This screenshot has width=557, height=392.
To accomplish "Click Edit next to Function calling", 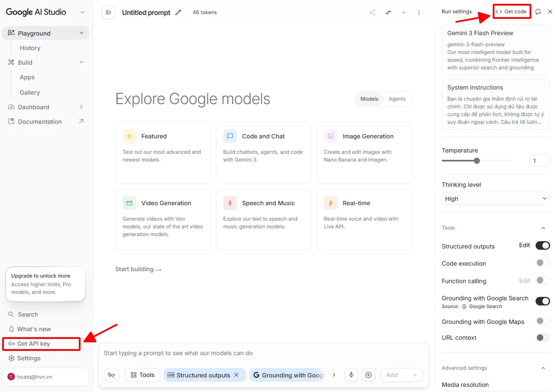I will 524,281.
